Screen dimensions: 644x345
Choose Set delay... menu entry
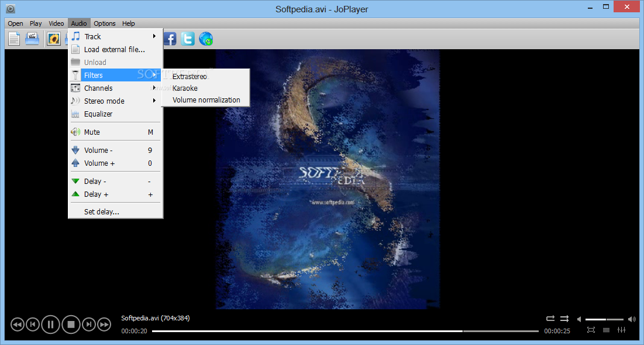[x=115, y=212]
